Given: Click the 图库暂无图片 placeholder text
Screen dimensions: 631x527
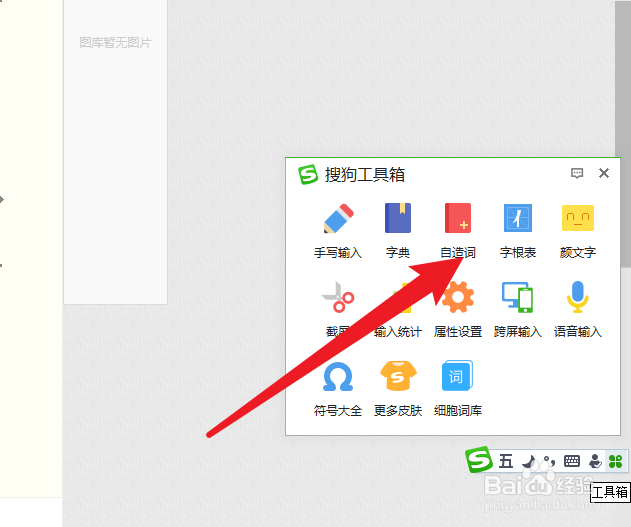Looking at the screenshot, I should 115,42.
